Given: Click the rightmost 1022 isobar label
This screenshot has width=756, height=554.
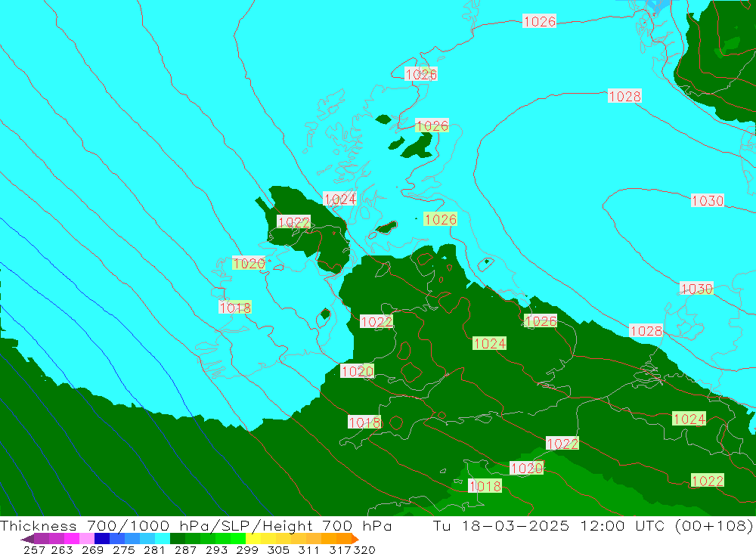Looking at the screenshot, I should point(708,481).
